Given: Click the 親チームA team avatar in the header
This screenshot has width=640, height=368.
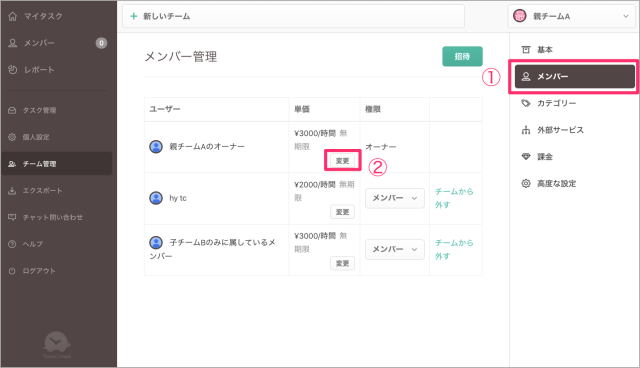Looking at the screenshot, I should [x=520, y=16].
